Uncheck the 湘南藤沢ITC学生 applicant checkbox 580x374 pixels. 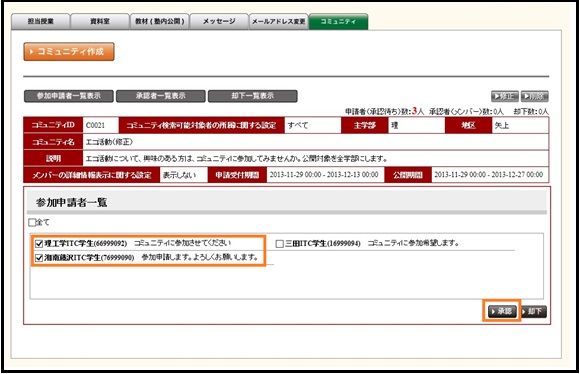point(39,258)
